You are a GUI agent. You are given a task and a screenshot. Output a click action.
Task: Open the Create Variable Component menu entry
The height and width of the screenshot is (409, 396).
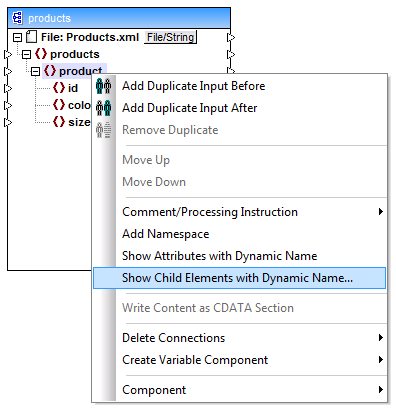point(240,360)
